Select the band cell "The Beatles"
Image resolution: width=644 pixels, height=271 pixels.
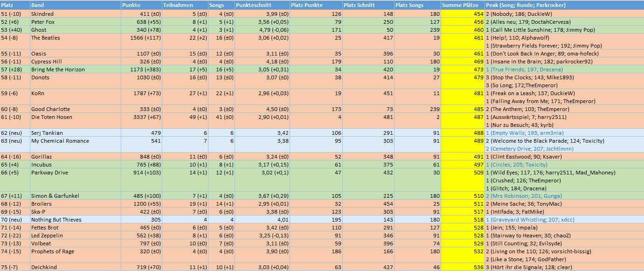75,42
